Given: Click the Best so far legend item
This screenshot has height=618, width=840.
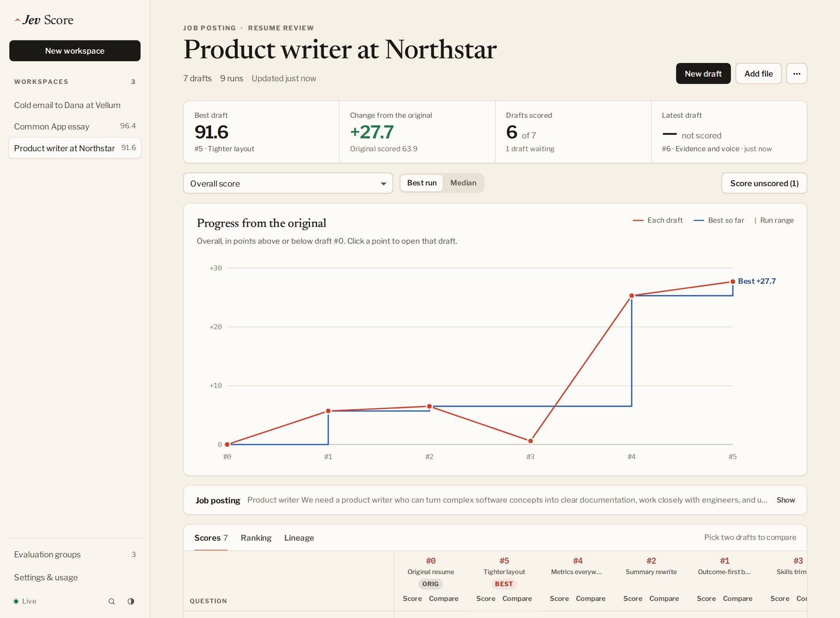Looking at the screenshot, I should click(x=719, y=220).
